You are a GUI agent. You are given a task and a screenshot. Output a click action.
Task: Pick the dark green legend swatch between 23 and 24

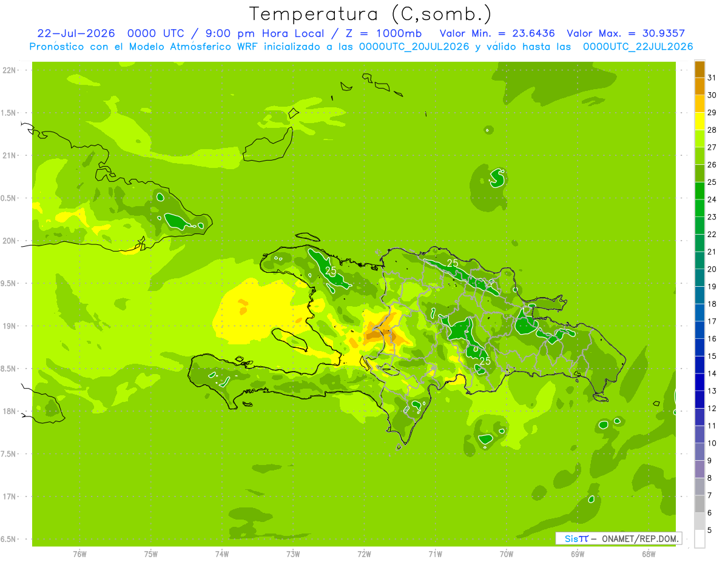point(699,208)
